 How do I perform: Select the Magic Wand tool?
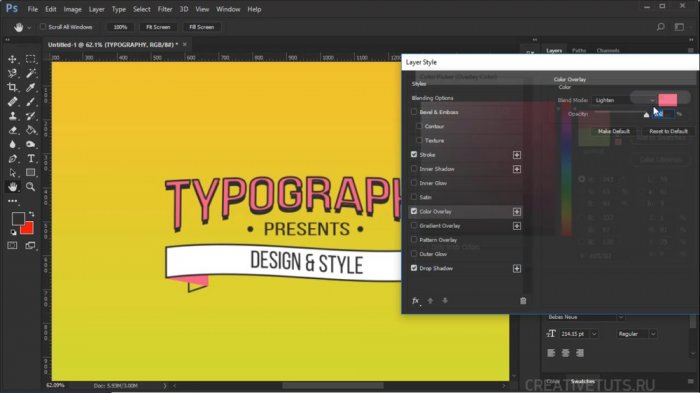(x=30, y=73)
